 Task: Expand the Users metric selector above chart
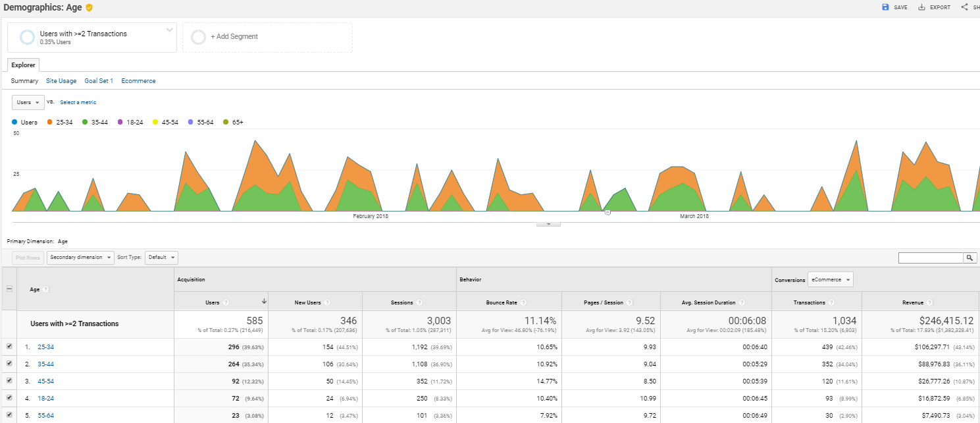28,102
